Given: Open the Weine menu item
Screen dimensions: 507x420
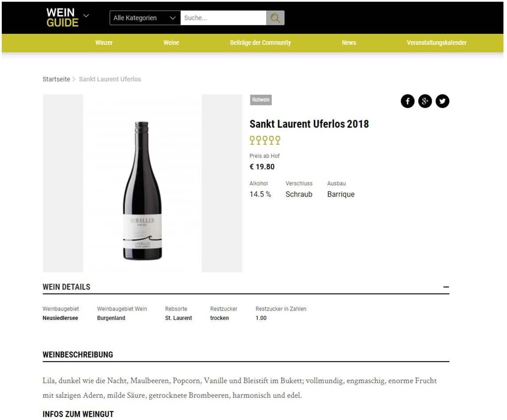Looking at the screenshot, I should tap(171, 43).
